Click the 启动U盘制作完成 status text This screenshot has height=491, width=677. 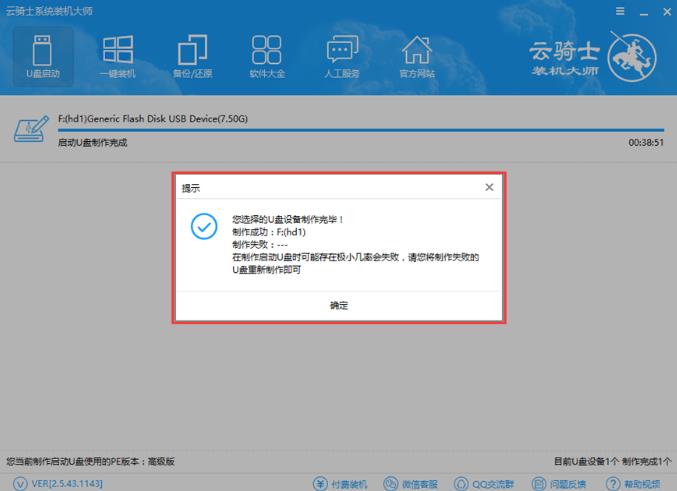tap(92, 143)
